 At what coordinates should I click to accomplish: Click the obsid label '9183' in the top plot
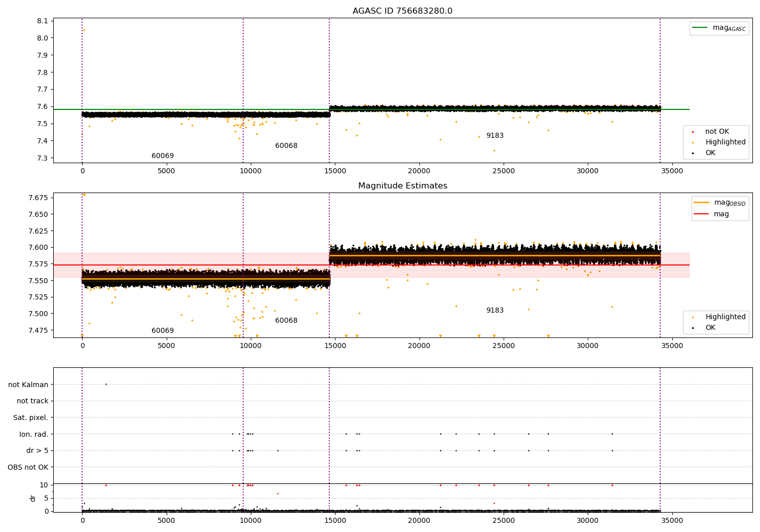[495, 136]
